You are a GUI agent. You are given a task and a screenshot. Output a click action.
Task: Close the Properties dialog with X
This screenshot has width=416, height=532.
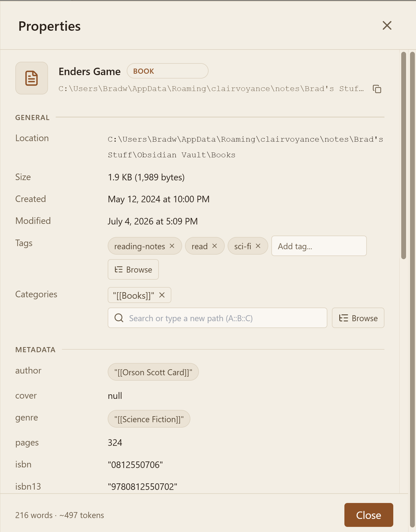point(387,25)
